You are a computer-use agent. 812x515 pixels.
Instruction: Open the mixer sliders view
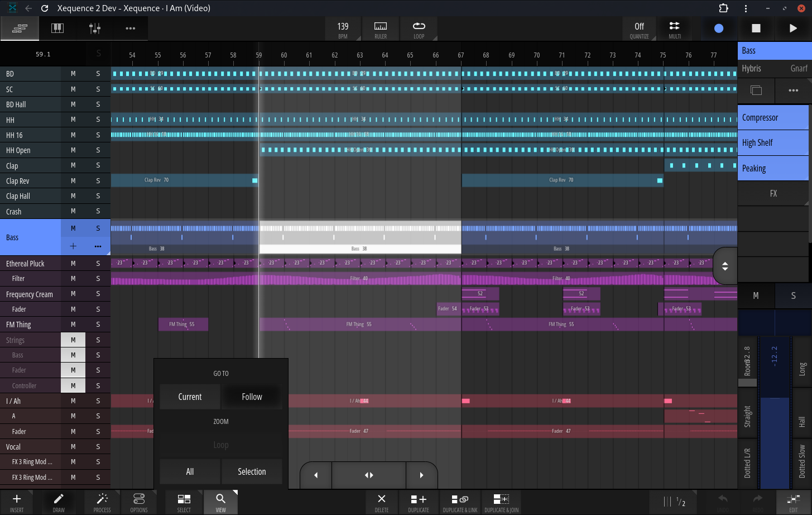(x=95, y=28)
